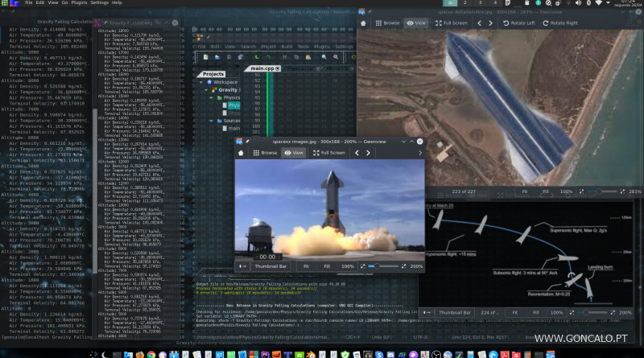644x358 pixels.
Task: Click the Open file icon in Code::Blocks toolbar
Action: point(217,57)
